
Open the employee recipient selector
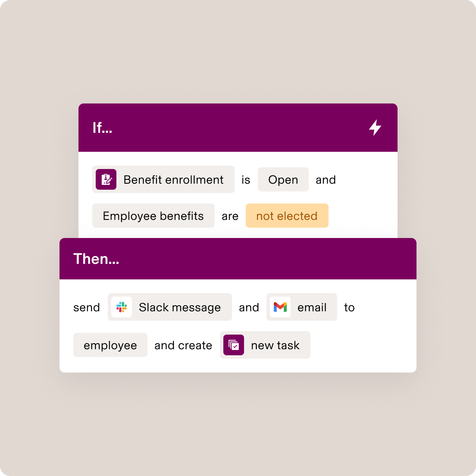click(x=110, y=345)
